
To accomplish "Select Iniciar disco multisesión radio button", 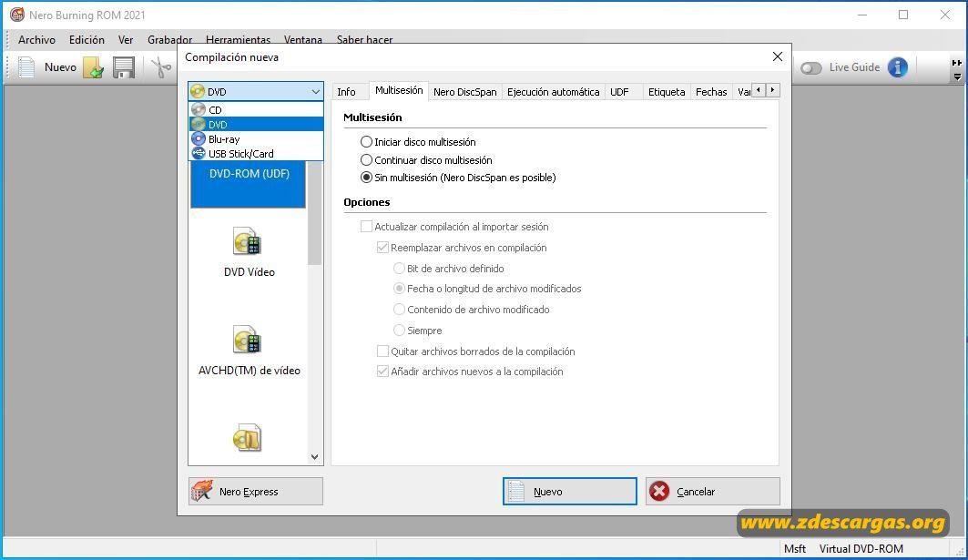I will coord(366,142).
